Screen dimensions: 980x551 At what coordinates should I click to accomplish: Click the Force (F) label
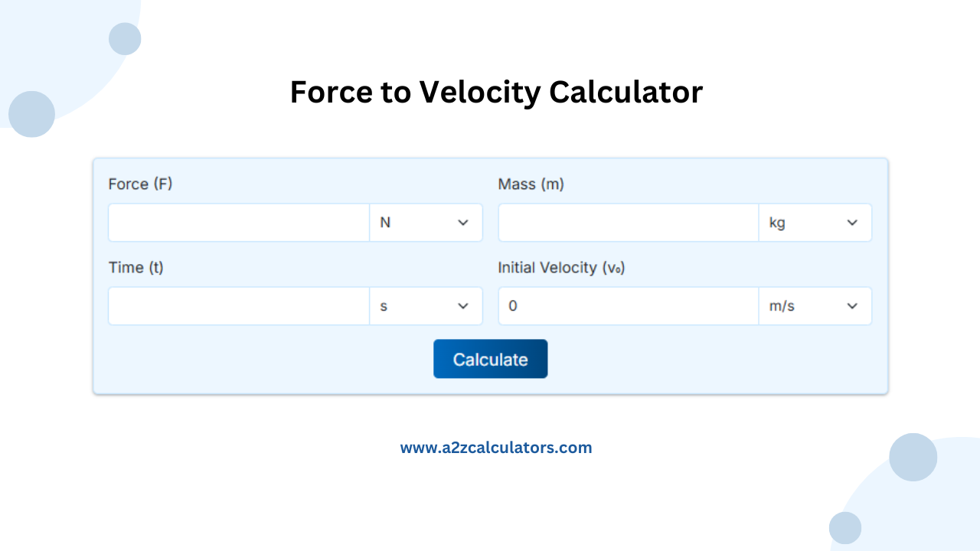click(140, 184)
